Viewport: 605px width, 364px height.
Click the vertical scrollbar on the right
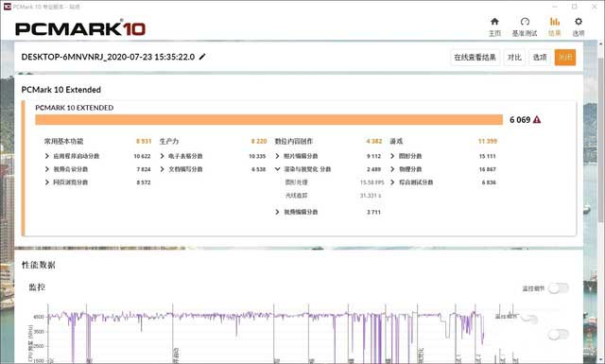click(601, 141)
